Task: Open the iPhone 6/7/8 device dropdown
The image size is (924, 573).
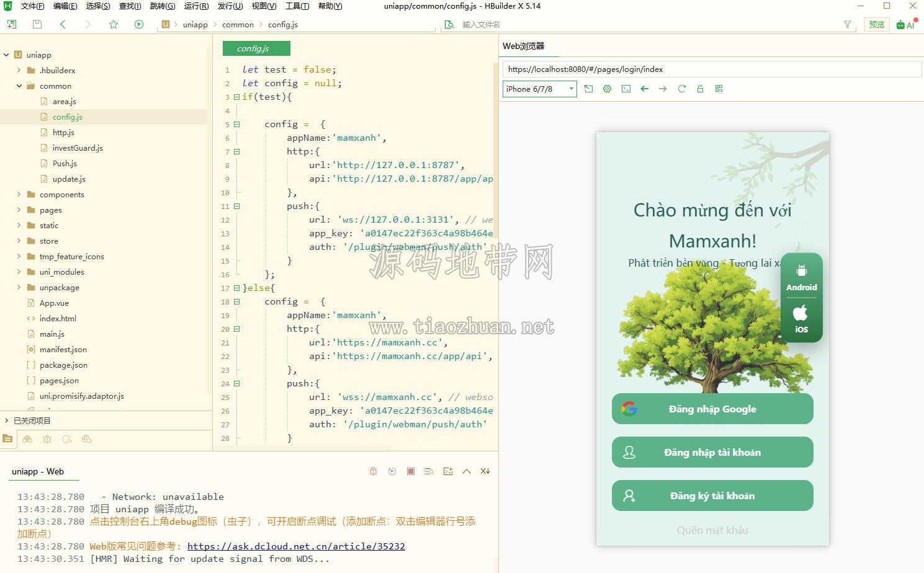Action: (x=539, y=89)
